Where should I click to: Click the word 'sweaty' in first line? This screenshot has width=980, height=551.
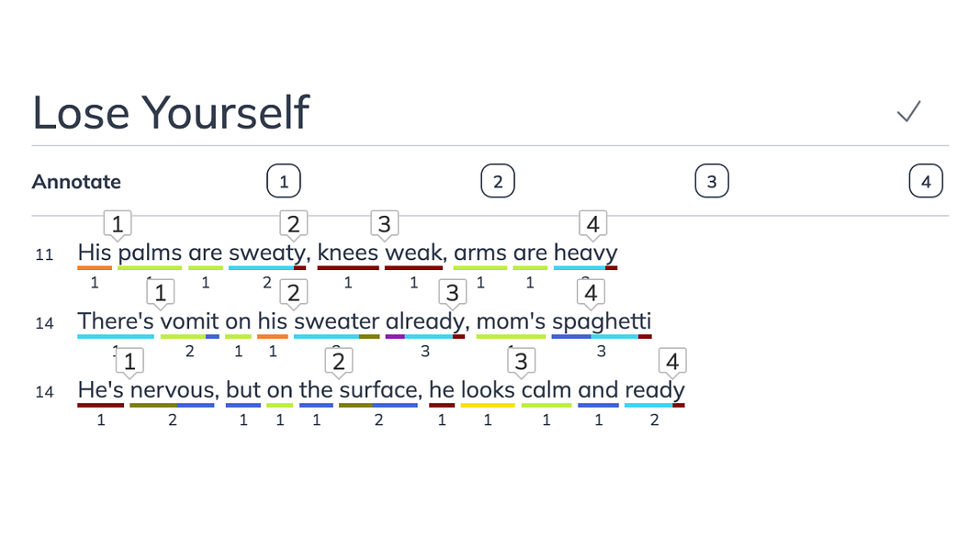[x=267, y=253]
